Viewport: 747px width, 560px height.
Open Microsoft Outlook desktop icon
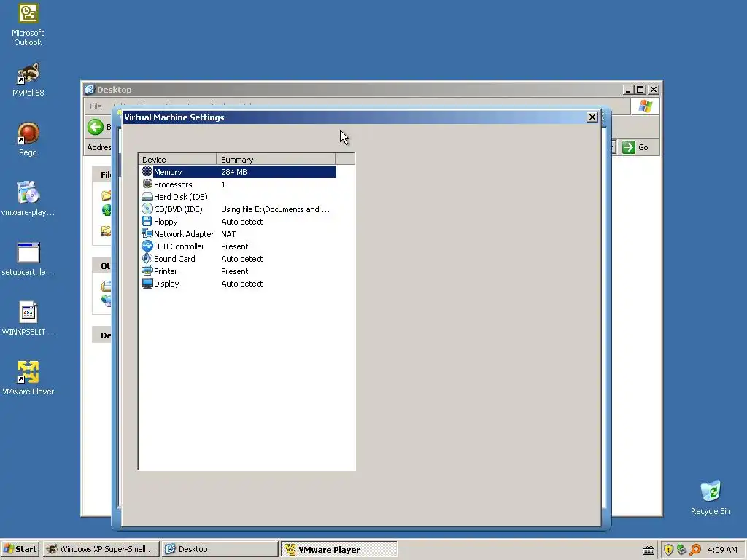[28, 14]
